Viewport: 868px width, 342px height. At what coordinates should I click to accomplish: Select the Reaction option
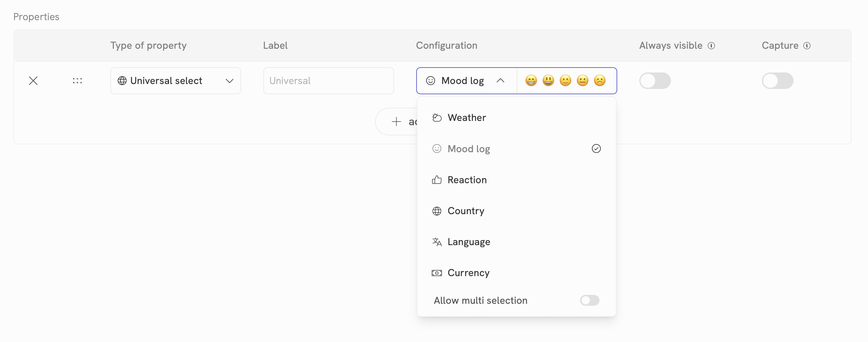[x=467, y=180]
